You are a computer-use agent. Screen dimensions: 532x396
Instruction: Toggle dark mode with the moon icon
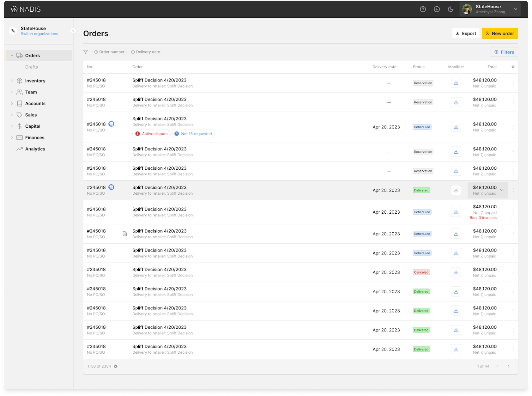(451, 9)
